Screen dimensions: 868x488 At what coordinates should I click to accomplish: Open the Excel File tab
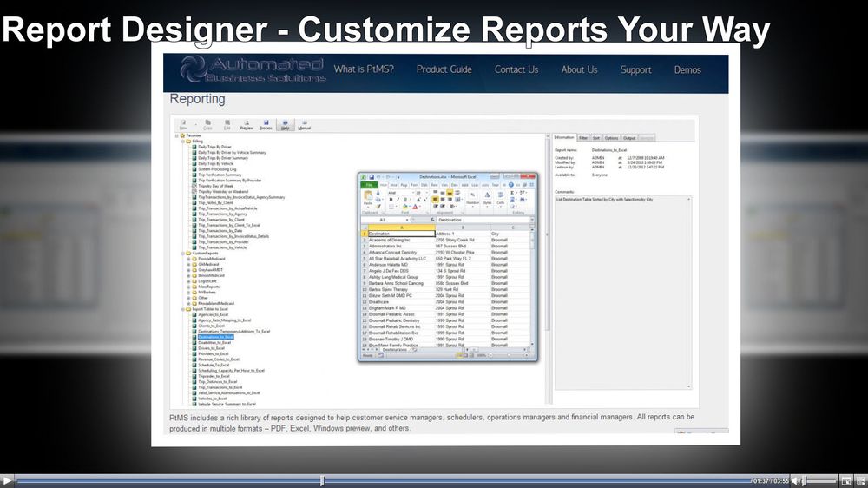pyautogui.click(x=369, y=185)
